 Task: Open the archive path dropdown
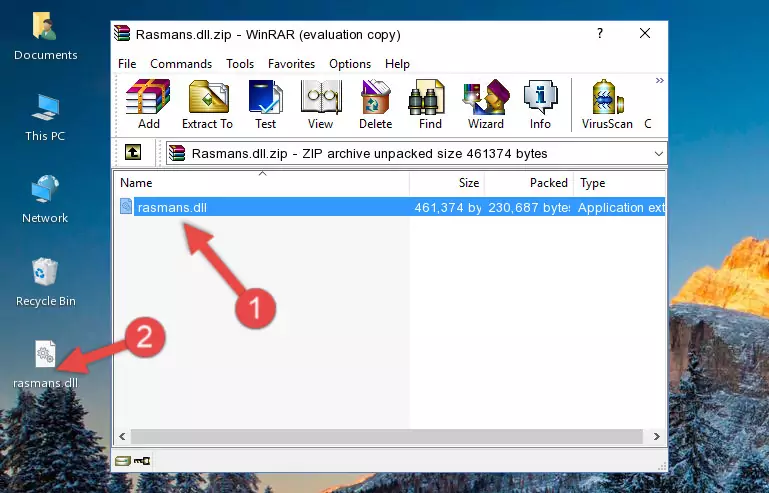pyautogui.click(x=659, y=154)
